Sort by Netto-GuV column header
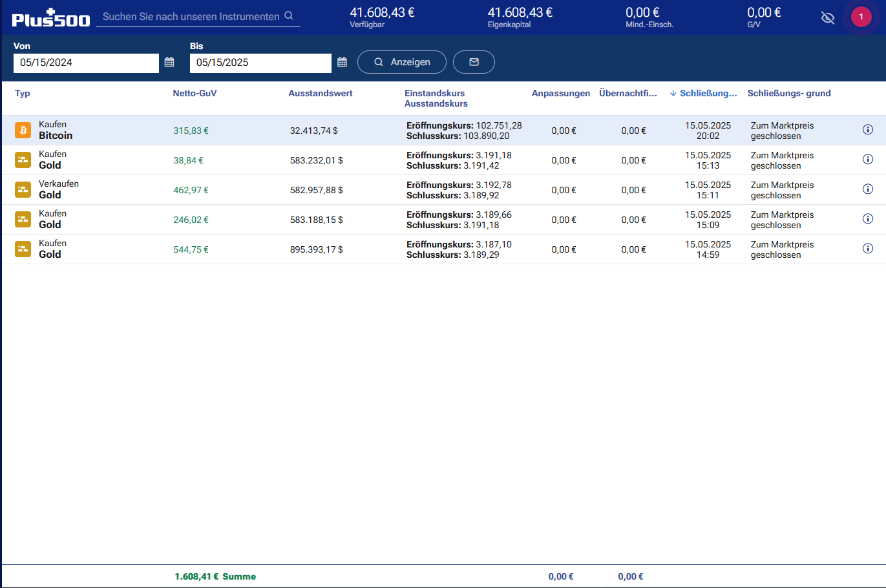This screenshot has height=588, width=886. pos(195,93)
